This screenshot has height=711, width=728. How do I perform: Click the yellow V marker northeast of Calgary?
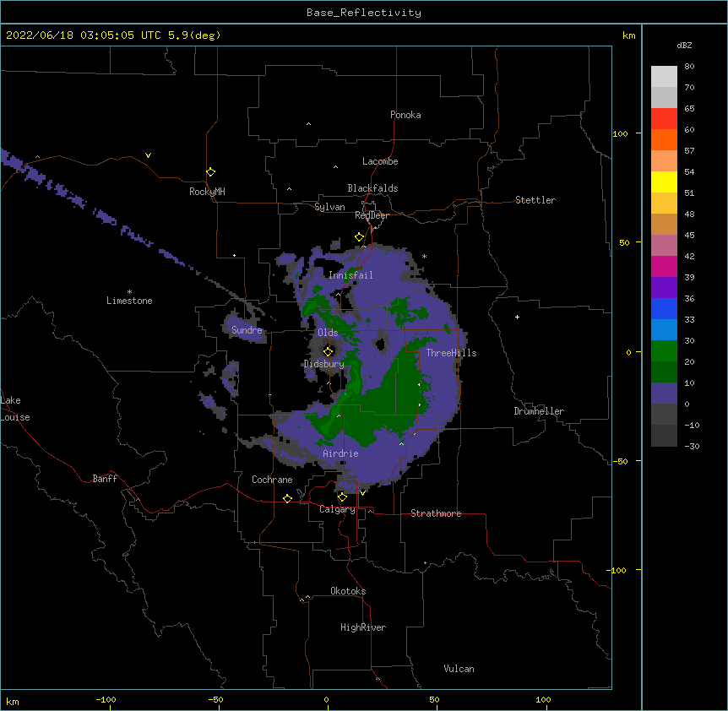[362, 492]
